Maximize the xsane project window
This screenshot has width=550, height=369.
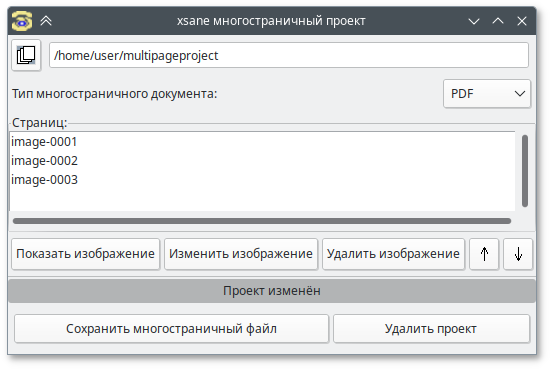498,21
